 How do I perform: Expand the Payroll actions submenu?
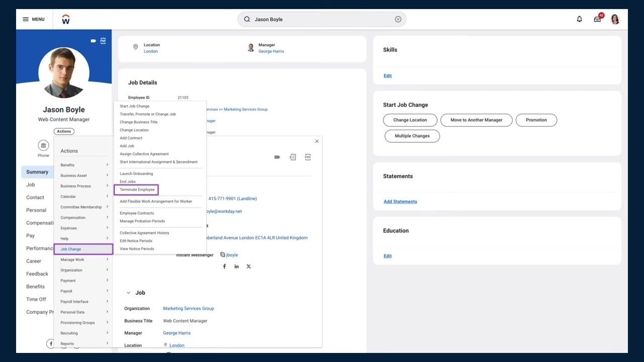pyautogui.click(x=84, y=291)
